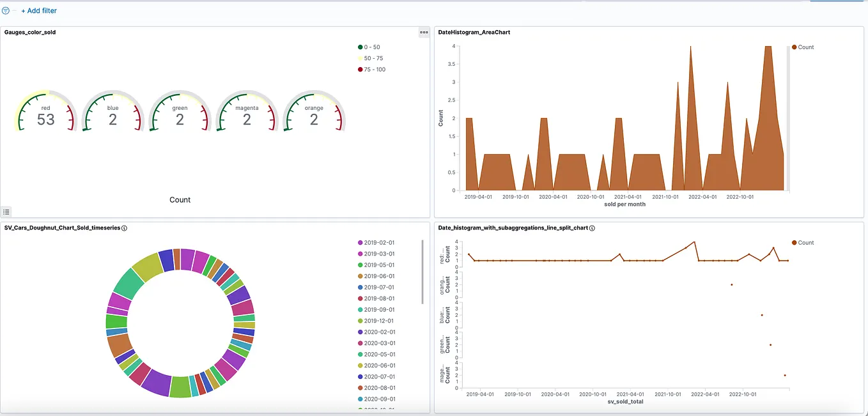868x416 pixels.
Task: Toggle the 75 - 100 legend entry
Action: tap(375, 69)
